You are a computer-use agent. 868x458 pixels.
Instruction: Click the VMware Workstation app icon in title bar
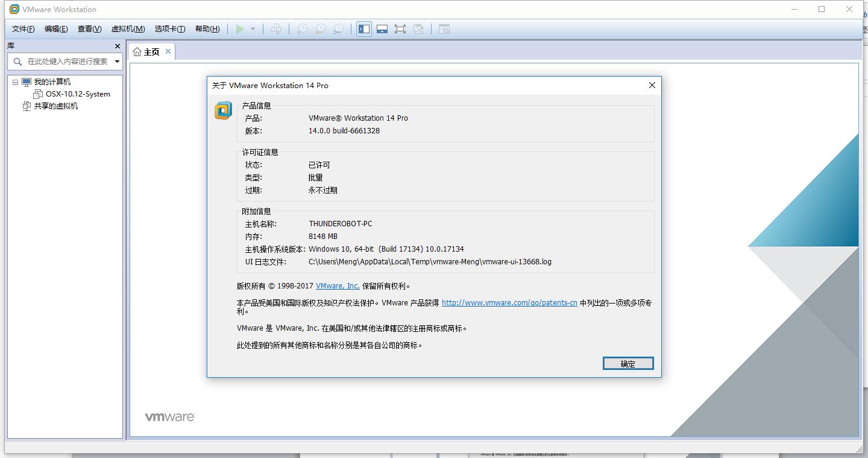(14, 9)
